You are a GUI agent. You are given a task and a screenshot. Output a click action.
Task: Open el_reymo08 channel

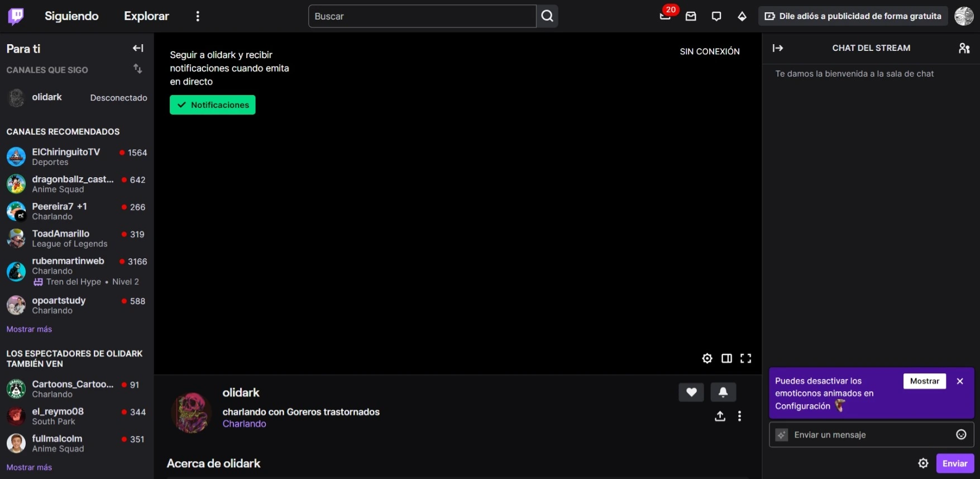(x=77, y=416)
